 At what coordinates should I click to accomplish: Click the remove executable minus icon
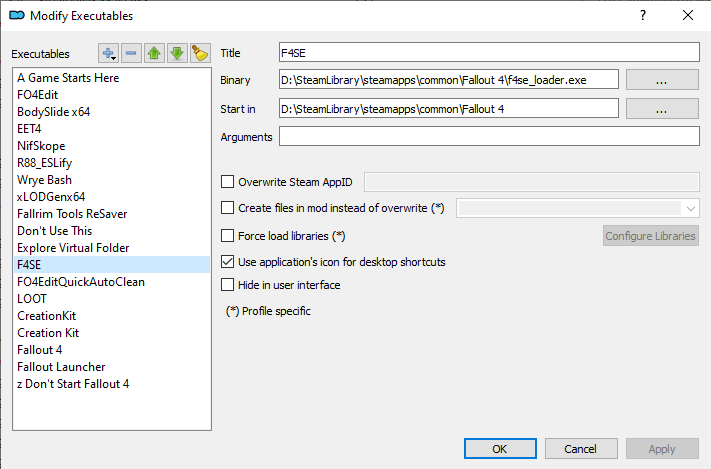[x=131, y=54]
